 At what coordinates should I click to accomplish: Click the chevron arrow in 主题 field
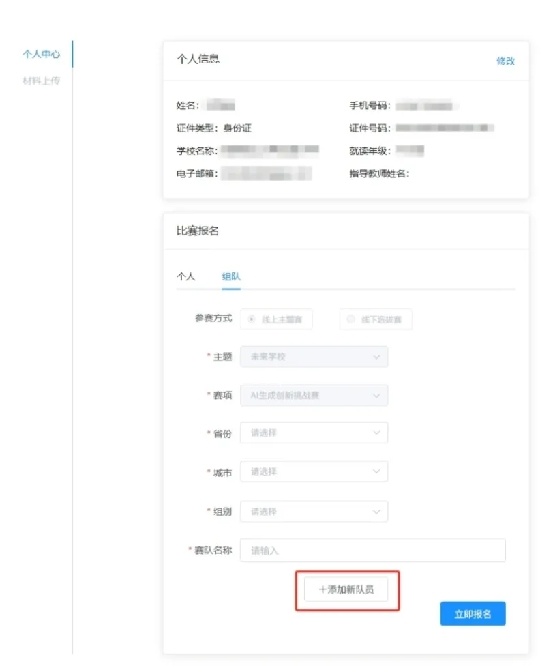tap(376, 357)
